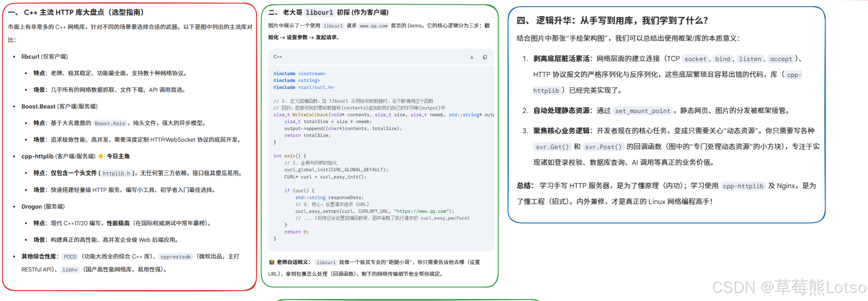Select the bullet "Boost.Beast (客户端/服务端)"
Viewport: 868px width, 301px height.
coord(59,106)
